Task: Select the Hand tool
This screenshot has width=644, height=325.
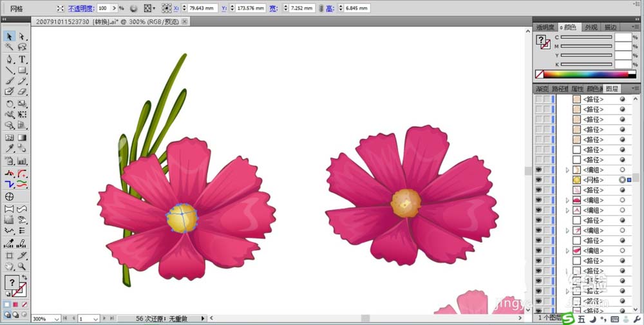Action: [10, 266]
